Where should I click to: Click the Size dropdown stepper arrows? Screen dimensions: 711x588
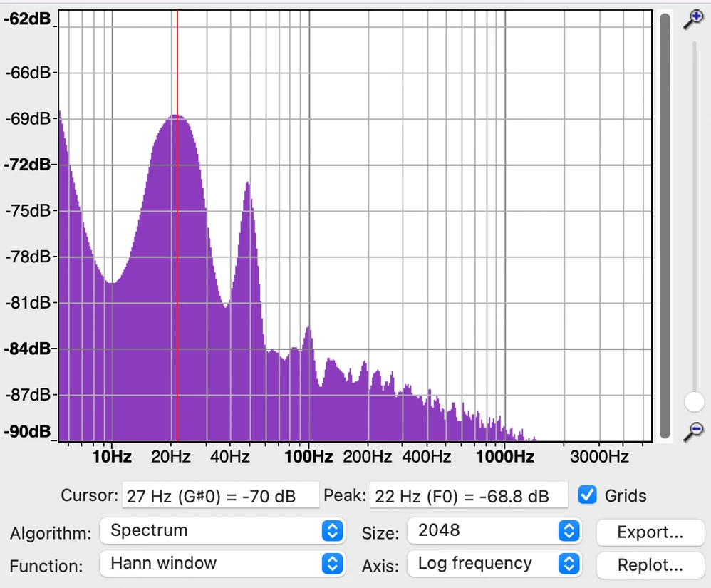[x=569, y=530]
